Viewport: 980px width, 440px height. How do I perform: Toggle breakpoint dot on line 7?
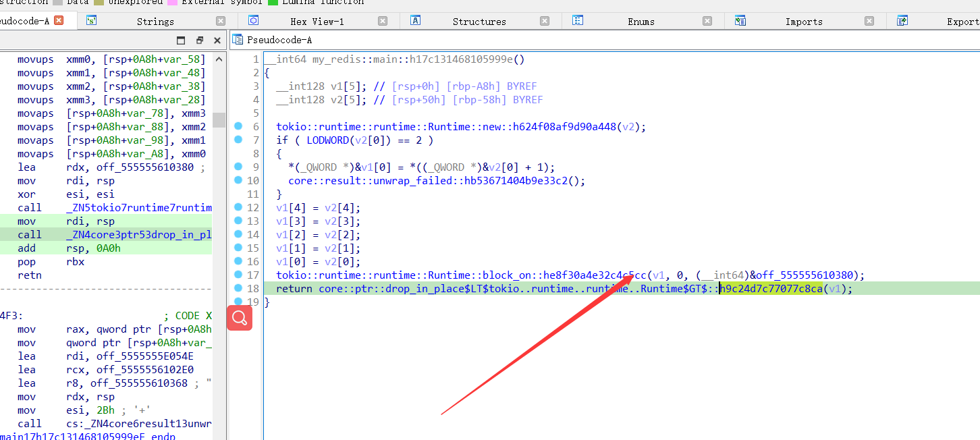[238, 140]
